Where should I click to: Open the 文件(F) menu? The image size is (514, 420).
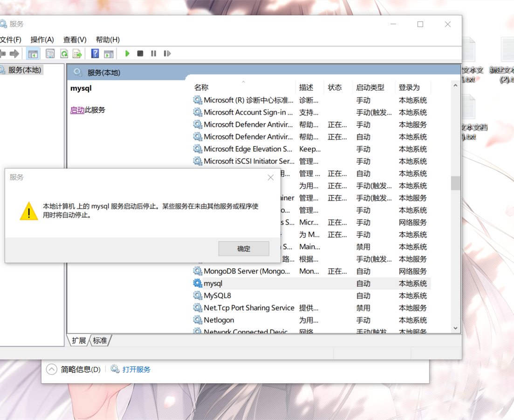coord(11,40)
